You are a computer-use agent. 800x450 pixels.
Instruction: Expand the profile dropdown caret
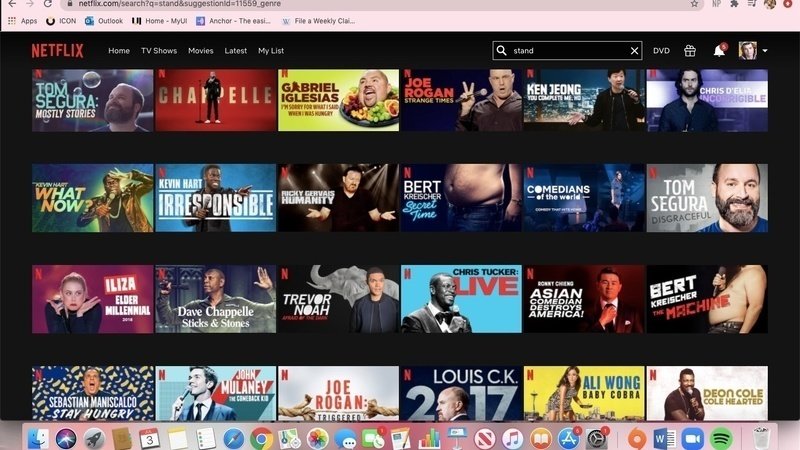click(x=765, y=51)
